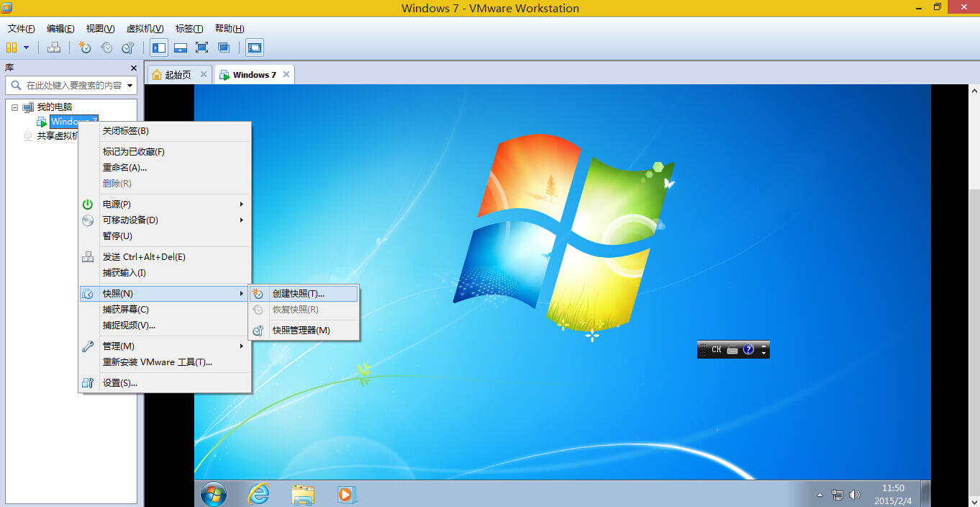Screen dimensions: 980x507
Task: Switch to Unity mode toolbar icon
Action: 224,48
